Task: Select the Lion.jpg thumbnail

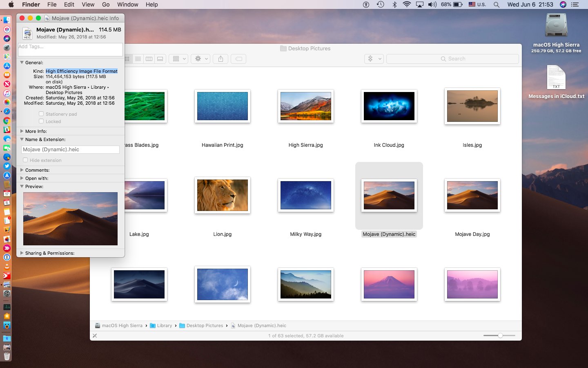Action: click(x=223, y=195)
